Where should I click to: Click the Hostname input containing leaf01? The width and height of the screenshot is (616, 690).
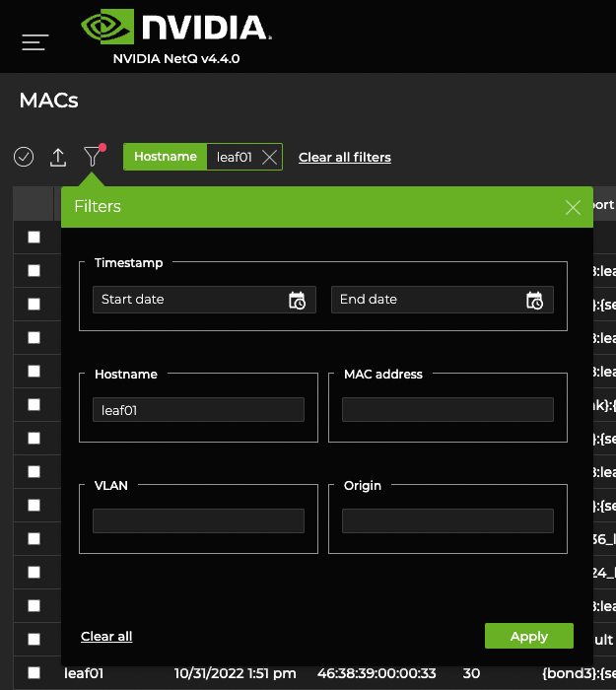pos(198,410)
